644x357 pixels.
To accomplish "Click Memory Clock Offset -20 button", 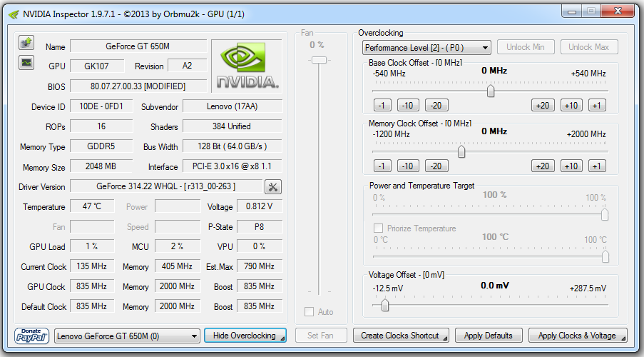I will 436,166.
